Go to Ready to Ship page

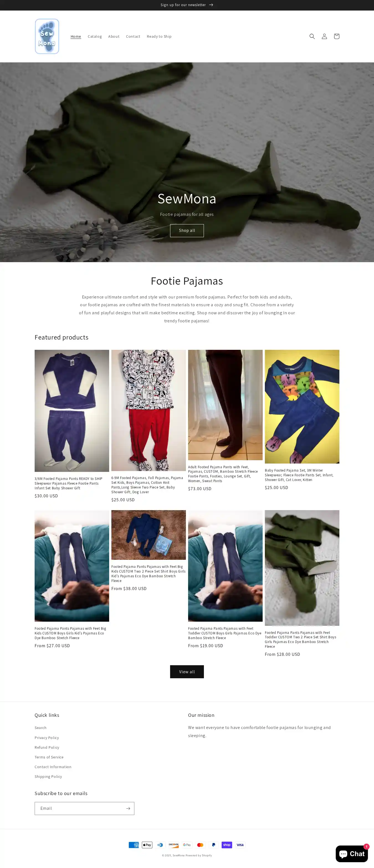point(159,36)
